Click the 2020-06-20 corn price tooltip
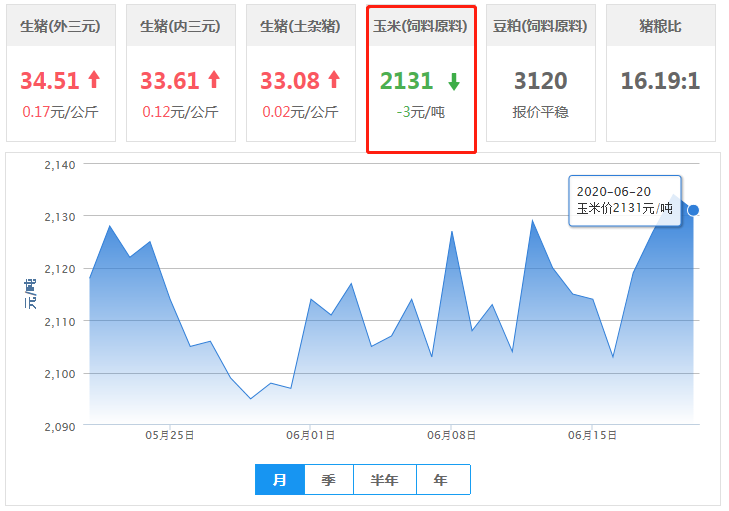Image resolution: width=729 pixels, height=511 pixels. (625, 200)
